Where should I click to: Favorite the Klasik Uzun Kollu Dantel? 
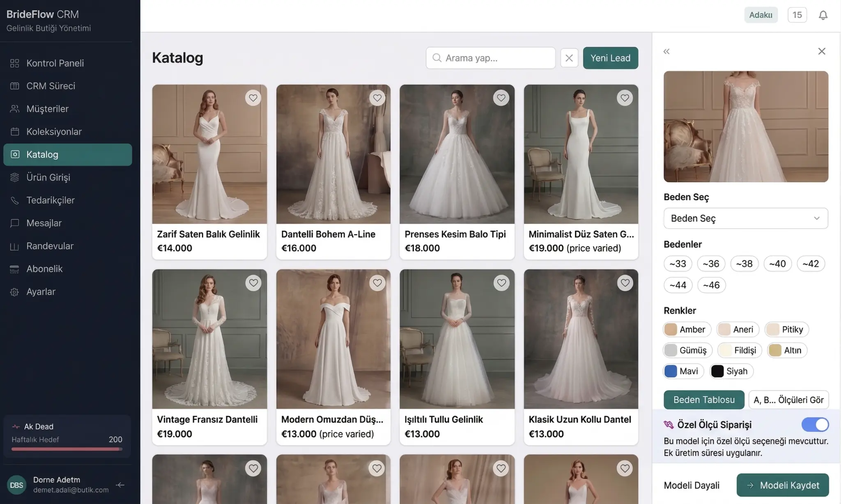pyautogui.click(x=625, y=283)
